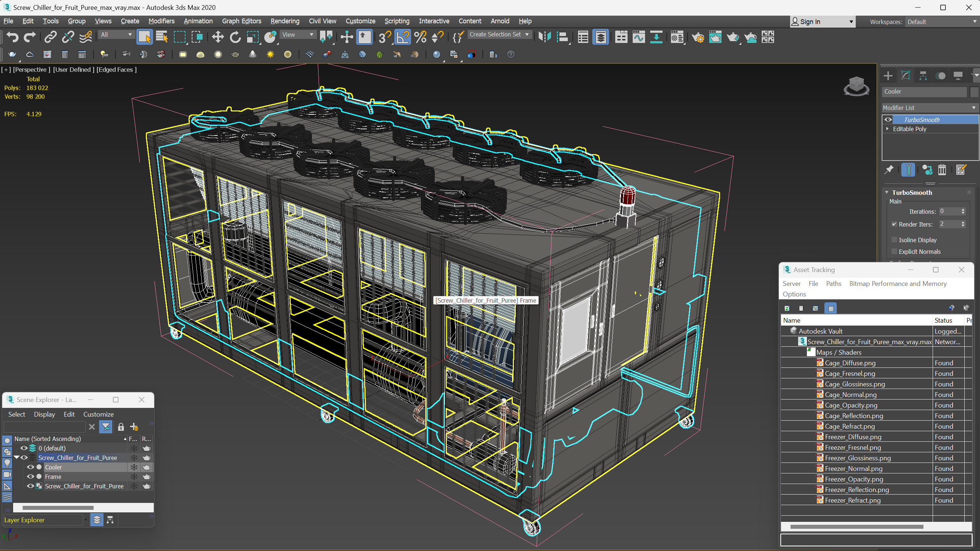This screenshot has height=551, width=980.
Task: Pin the modifier stack
Action: click(x=889, y=170)
